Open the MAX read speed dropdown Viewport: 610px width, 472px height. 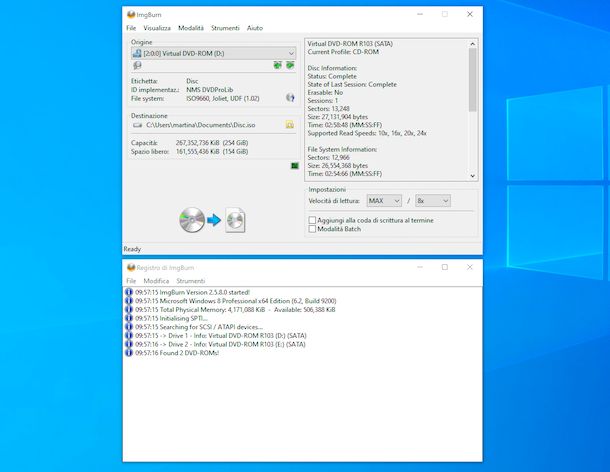[x=384, y=201]
